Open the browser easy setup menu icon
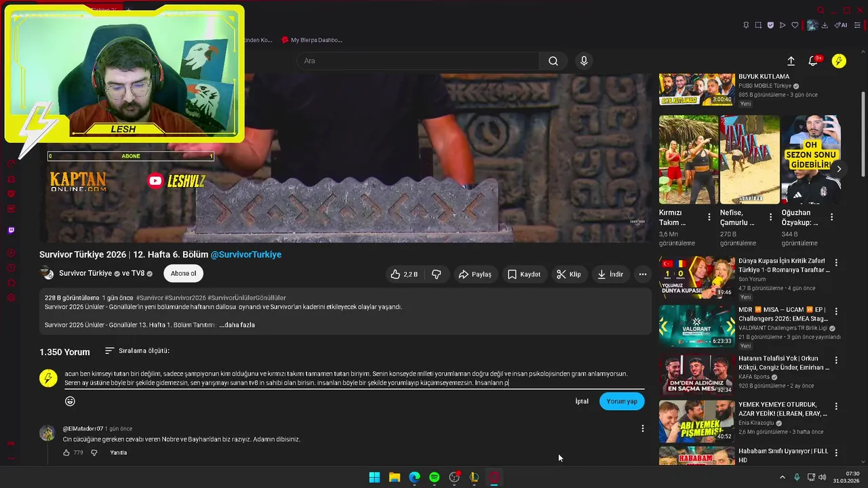The width and height of the screenshot is (868, 488). [x=857, y=25]
